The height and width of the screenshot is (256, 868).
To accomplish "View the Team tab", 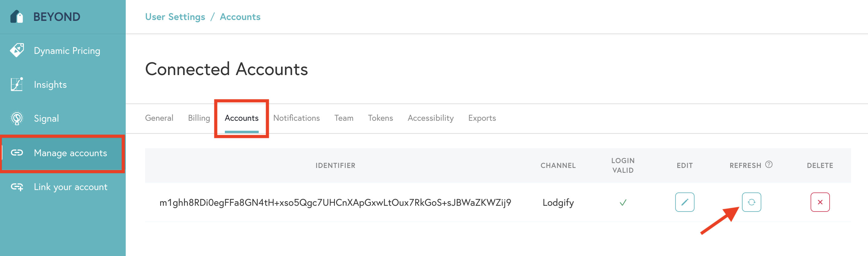I will pyautogui.click(x=344, y=118).
